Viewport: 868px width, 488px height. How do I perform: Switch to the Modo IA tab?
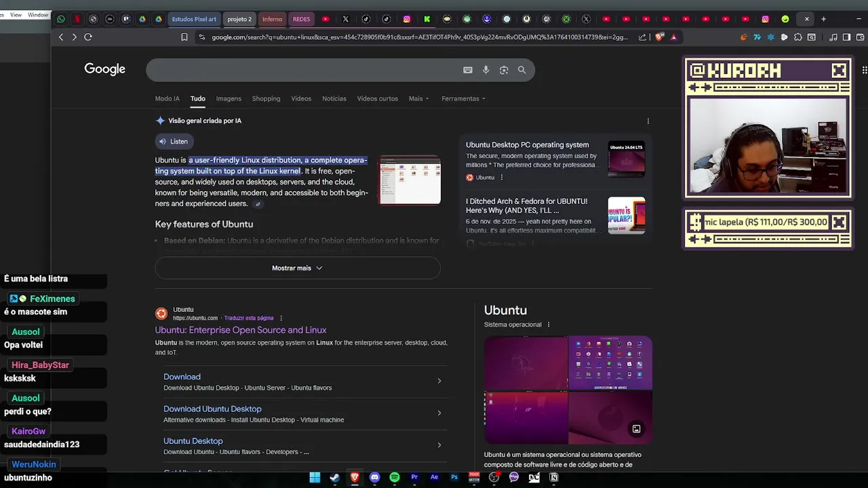167,99
